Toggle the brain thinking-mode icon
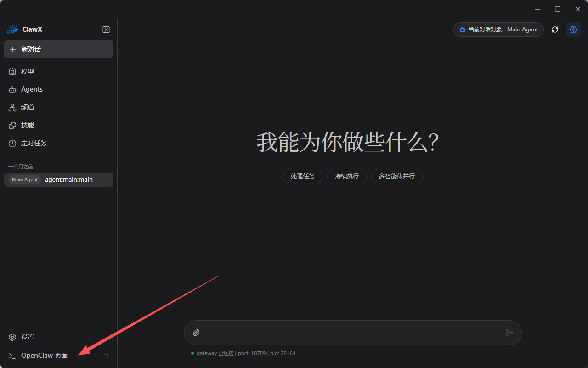The width and height of the screenshot is (588, 368). [x=573, y=29]
